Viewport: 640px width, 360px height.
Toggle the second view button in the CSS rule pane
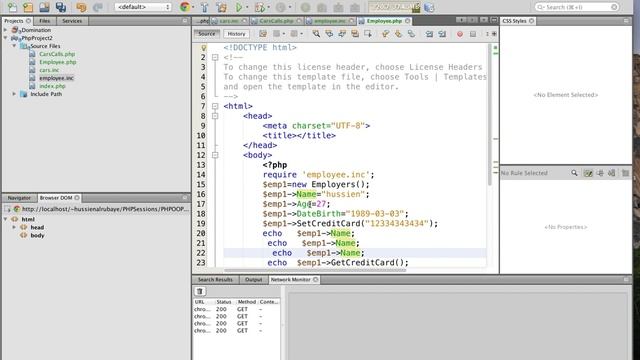(600, 173)
